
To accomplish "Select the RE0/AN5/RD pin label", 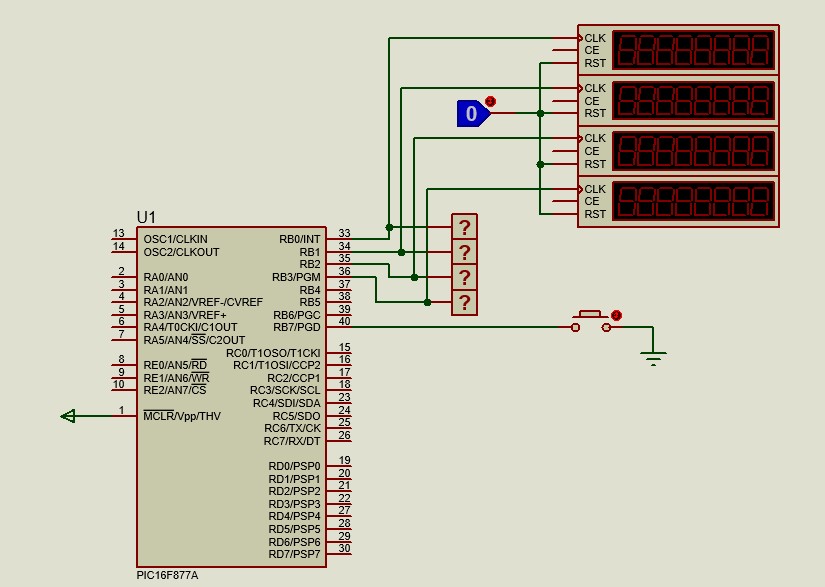I will 175,365.
